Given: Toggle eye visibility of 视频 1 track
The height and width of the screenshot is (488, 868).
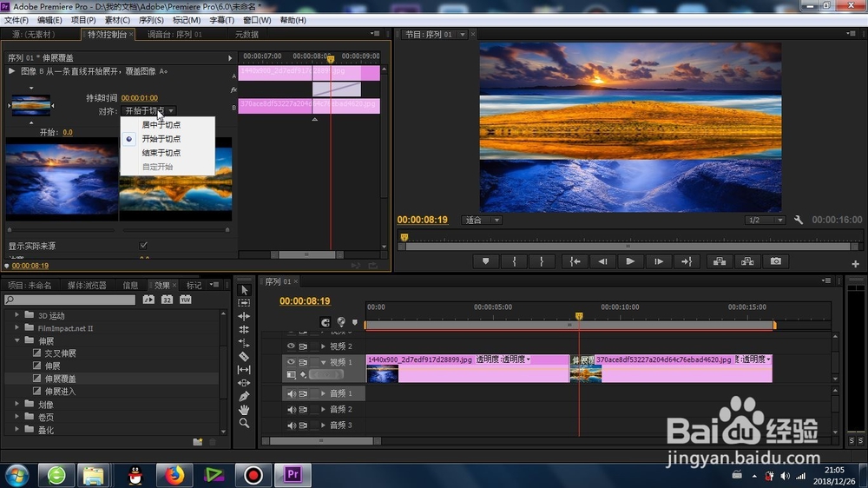Looking at the screenshot, I should click(x=291, y=362).
